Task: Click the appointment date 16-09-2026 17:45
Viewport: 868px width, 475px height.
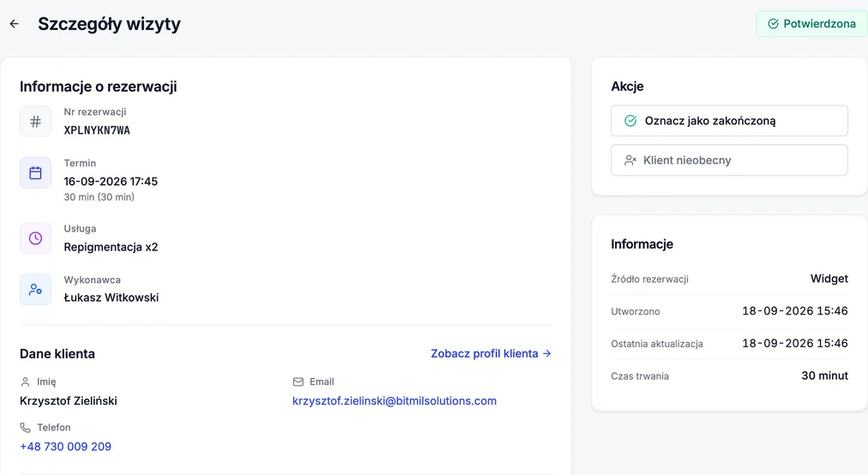Action: 111,181
